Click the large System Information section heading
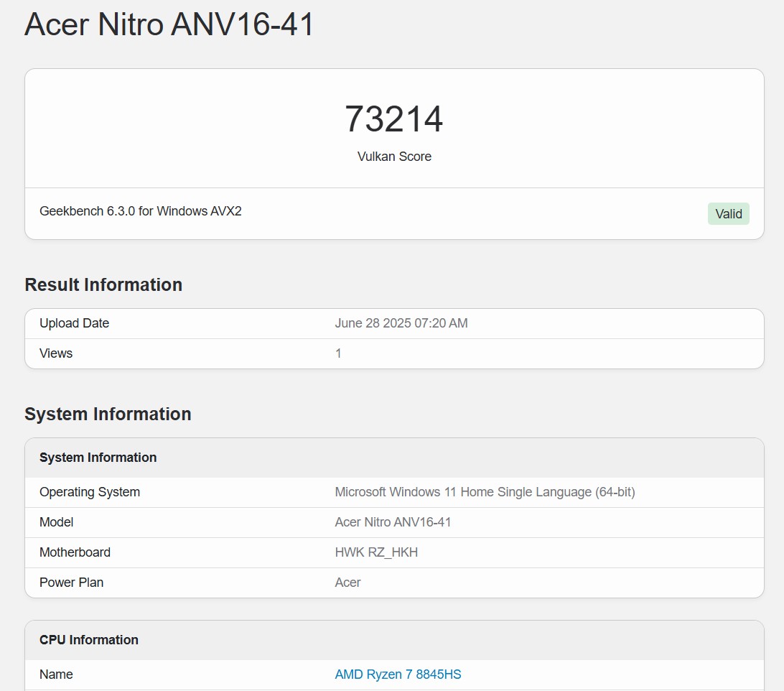Screen dimensions: 784x691 pyautogui.click(x=108, y=414)
